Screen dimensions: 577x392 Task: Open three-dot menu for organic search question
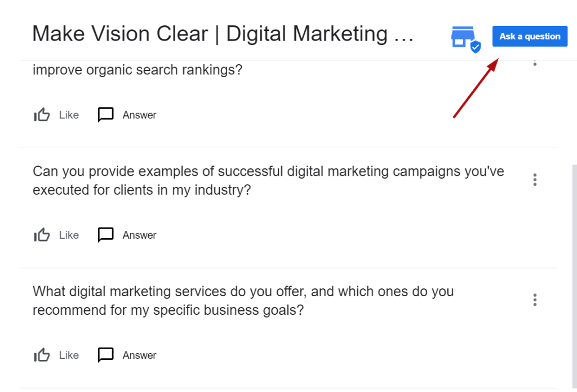tap(535, 63)
